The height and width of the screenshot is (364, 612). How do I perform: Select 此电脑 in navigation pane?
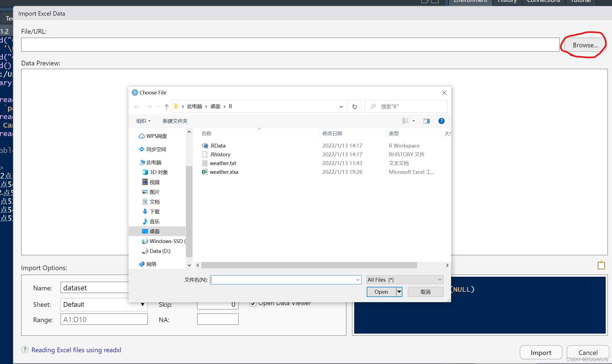[151, 162]
